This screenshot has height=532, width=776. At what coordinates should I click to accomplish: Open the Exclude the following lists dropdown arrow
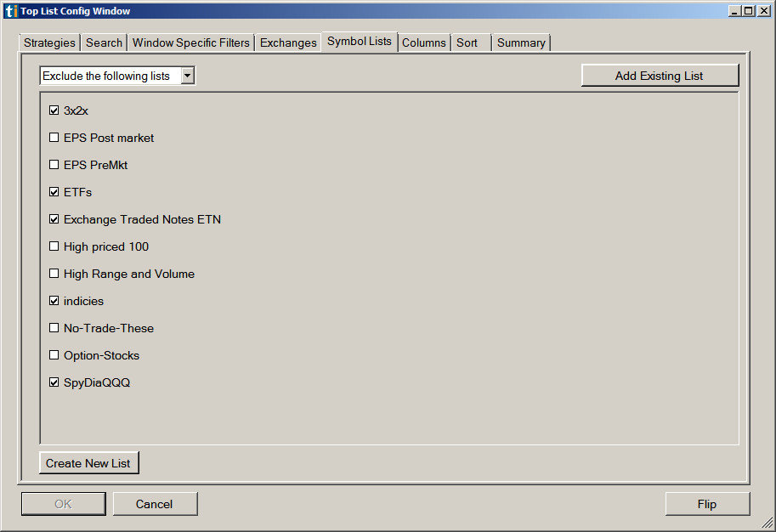click(187, 76)
